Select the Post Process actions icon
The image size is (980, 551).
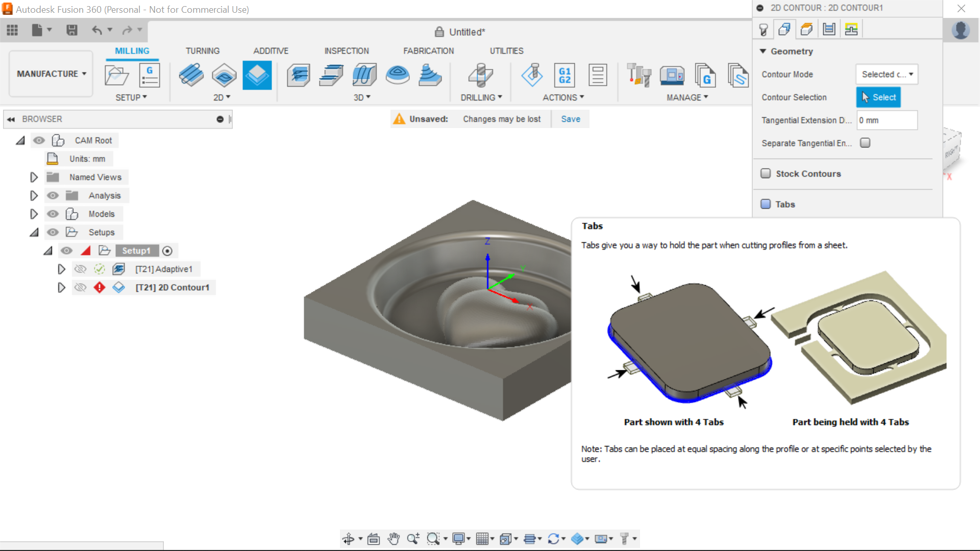pyautogui.click(x=564, y=74)
